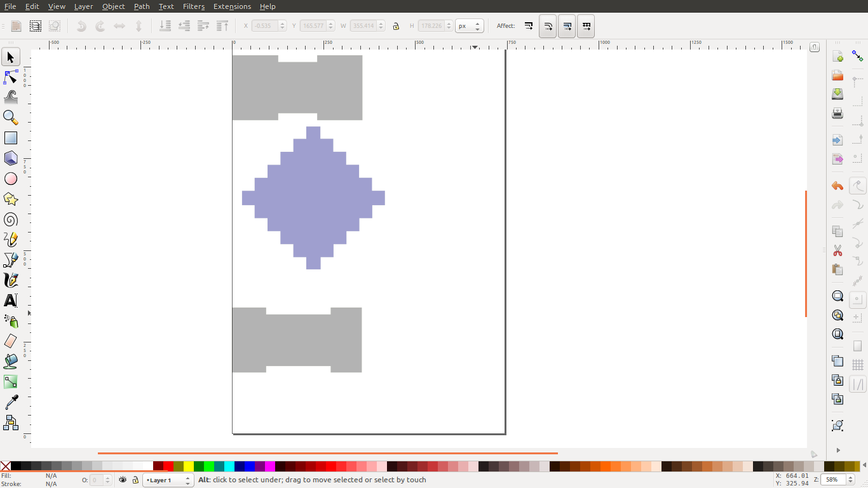Image resolution: width=868 pixels, height=488 pixels.
Task: Print the document with the printer icon
Action: [x=837, y=113]
